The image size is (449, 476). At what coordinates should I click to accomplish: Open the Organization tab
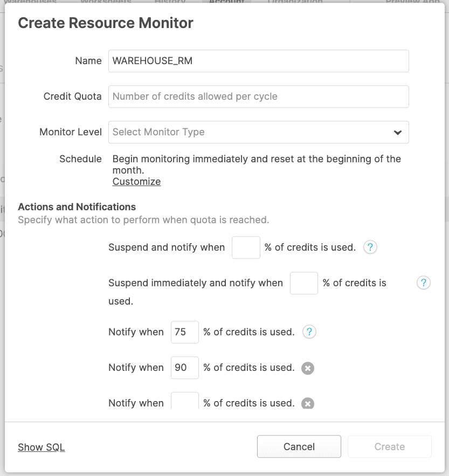[x=295, y=3]
